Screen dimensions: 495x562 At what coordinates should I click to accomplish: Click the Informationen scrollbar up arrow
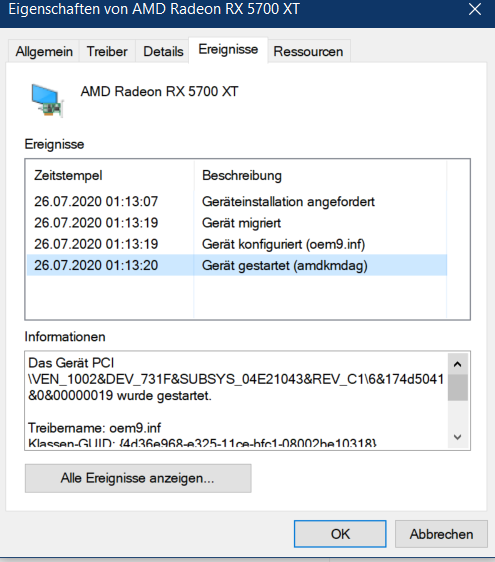[458, 364]
